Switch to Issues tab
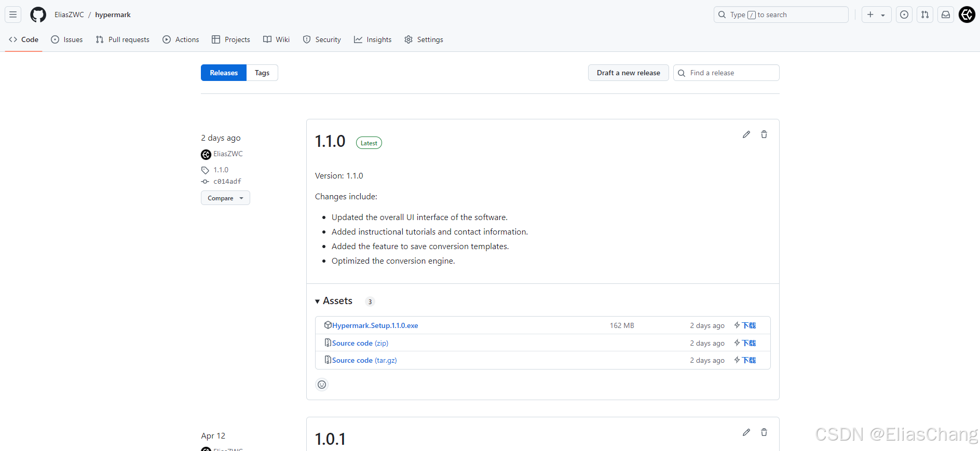The width and height of the screenshot is (980, 451). [67, 39]
